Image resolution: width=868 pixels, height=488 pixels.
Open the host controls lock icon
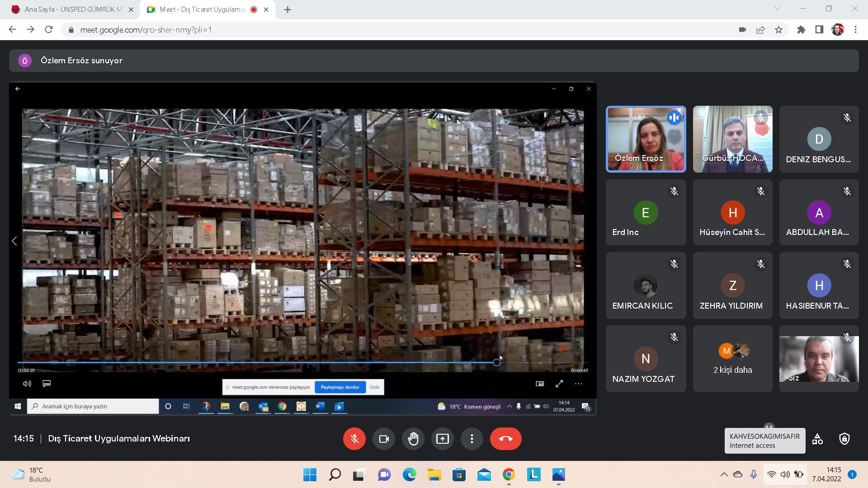point(844,439)
